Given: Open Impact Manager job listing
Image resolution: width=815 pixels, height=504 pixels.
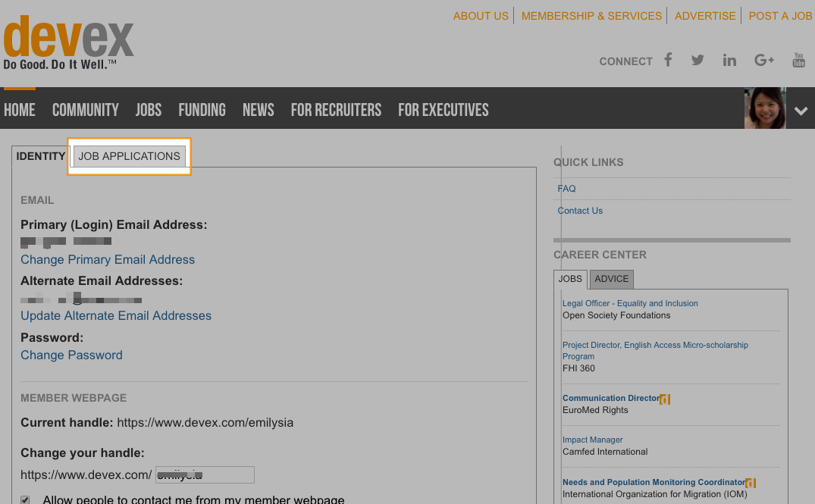Looking at the screenshot, I should [593, 440].
